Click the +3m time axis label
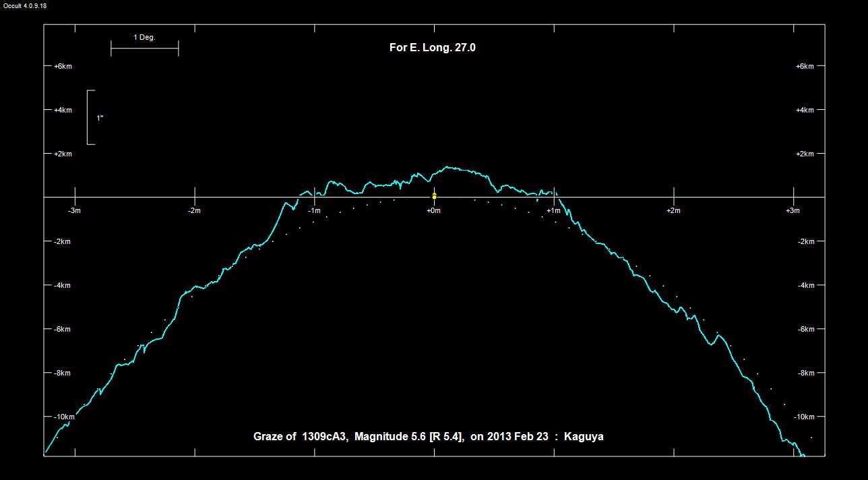 pos(793,211)
